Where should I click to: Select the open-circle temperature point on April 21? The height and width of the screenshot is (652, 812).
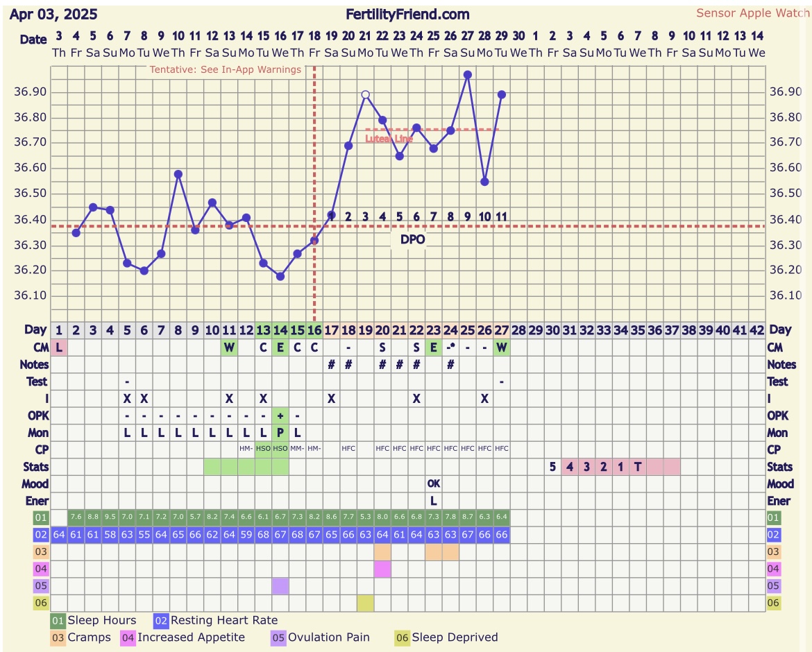point(365,94)
